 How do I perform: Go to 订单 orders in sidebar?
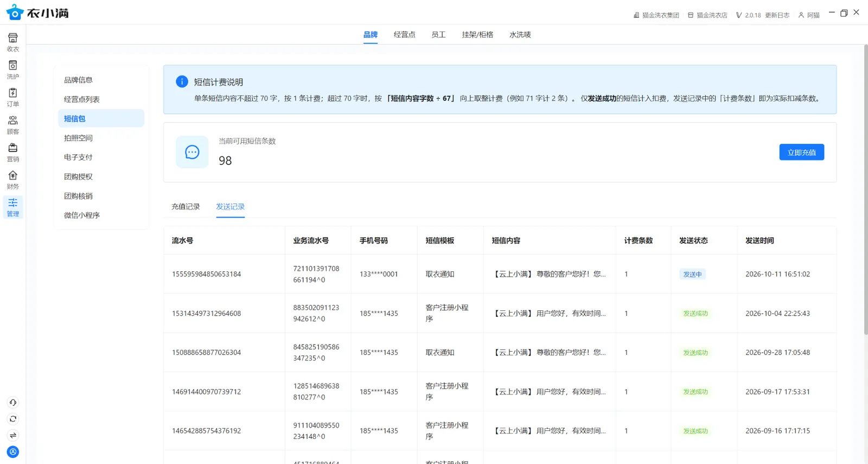click(x=12, y=97)
